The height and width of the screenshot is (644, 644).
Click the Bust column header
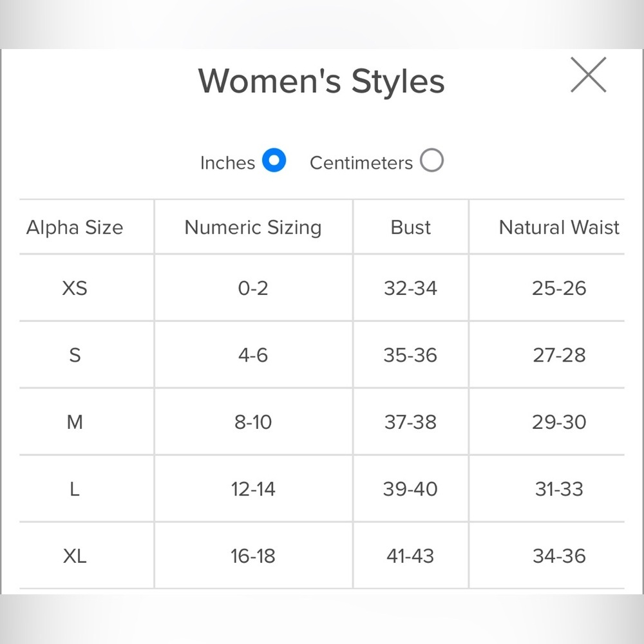click(x=411, y=227)
